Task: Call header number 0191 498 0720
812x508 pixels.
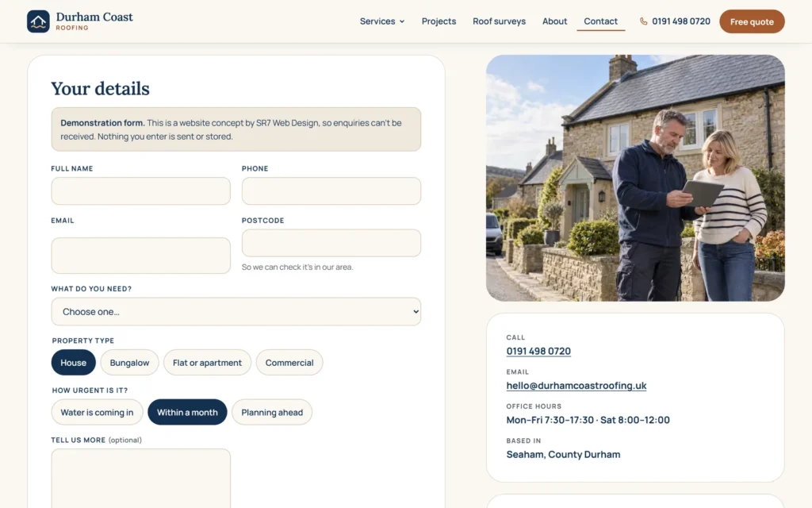Action: point(681,21)
